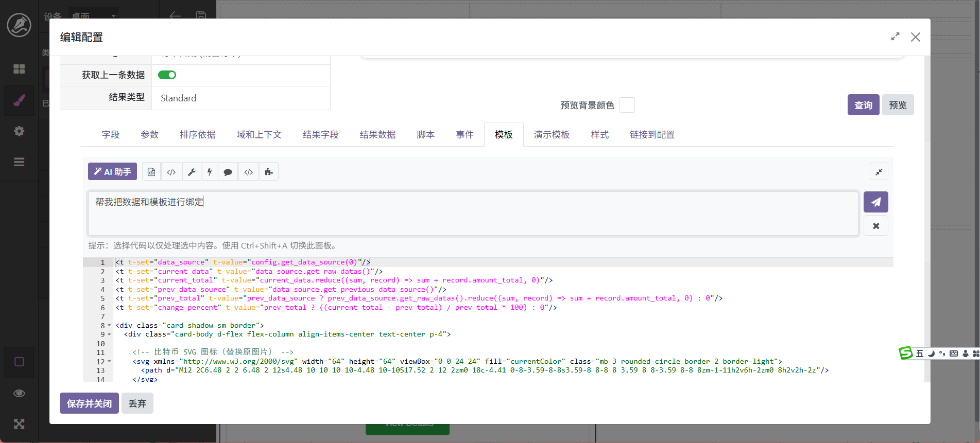Click inside the AI prompt text box

click(473, 214)
